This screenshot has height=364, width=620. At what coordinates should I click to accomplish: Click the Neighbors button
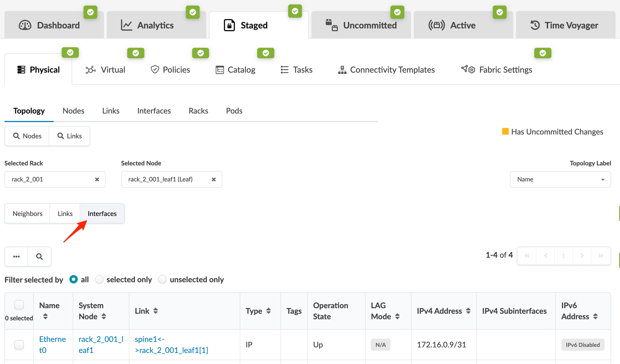click(27, 213)
